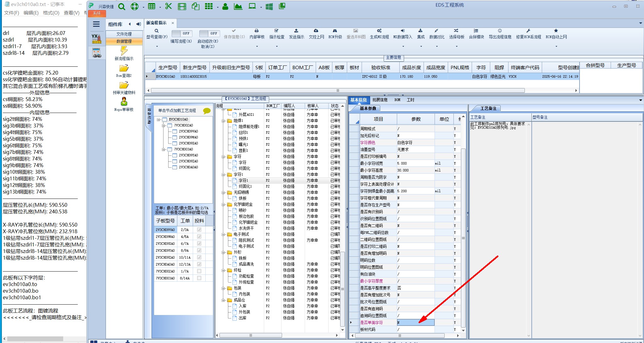This screenshot has height=343, width=644.
Task: Click the ECN升级 toolbar icon
Action: (335, 31)
